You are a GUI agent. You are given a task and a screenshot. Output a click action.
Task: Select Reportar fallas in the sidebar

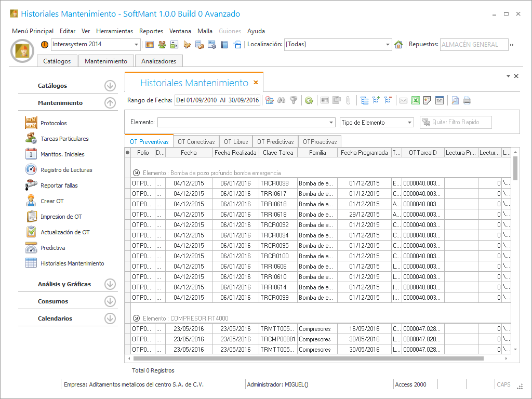tap(59, 185)
